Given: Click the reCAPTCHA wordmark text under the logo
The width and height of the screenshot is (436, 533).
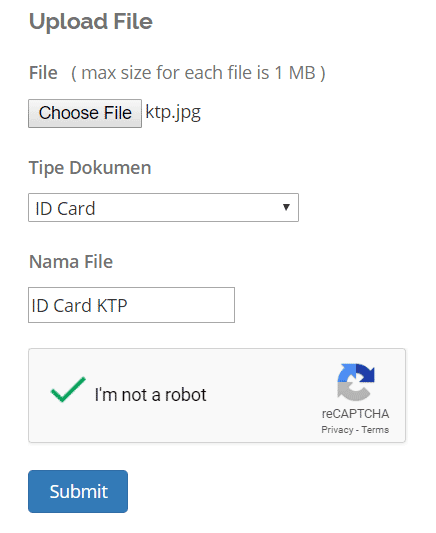Looking at the screenshot, I should (x=355, y=414).
